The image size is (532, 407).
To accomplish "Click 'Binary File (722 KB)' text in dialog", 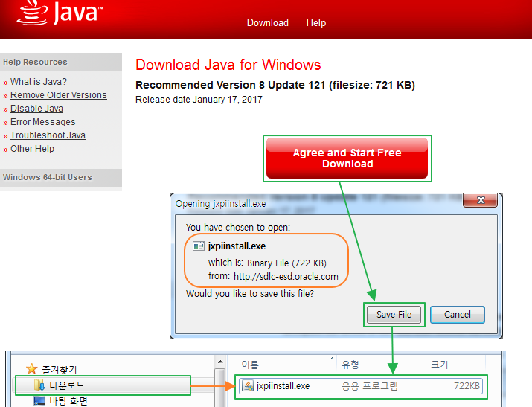I will [x=286, y=263].
